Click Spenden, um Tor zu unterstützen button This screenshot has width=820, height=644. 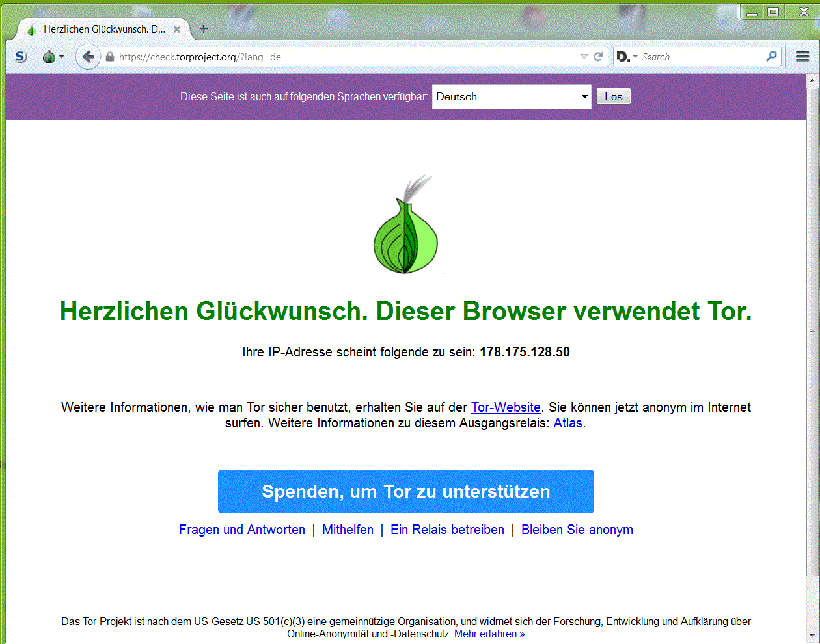point(405,492)
